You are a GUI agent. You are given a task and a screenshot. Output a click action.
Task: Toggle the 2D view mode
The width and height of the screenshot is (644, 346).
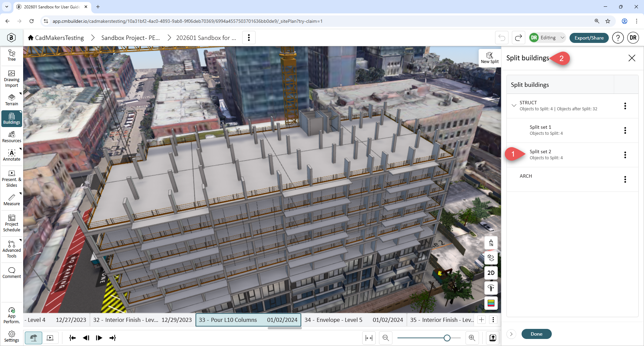point(491,273)
